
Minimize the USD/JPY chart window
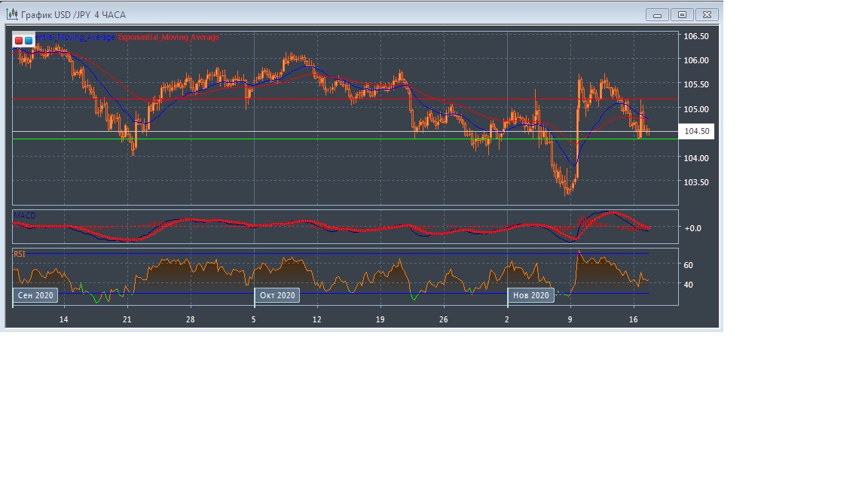657,14
